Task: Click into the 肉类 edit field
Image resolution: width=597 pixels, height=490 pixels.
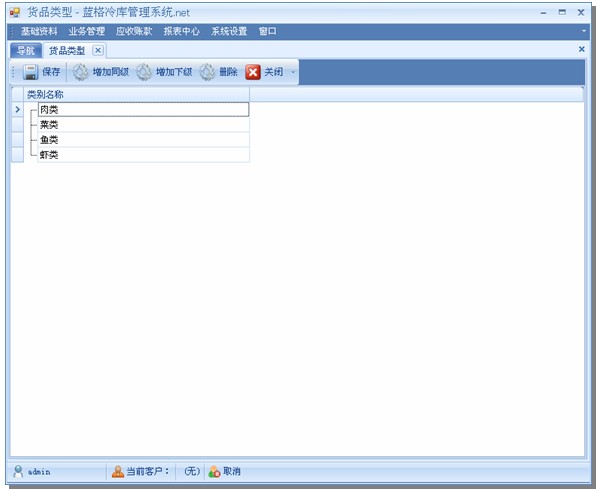Action: pyautogui.click(x=144, y=110)
